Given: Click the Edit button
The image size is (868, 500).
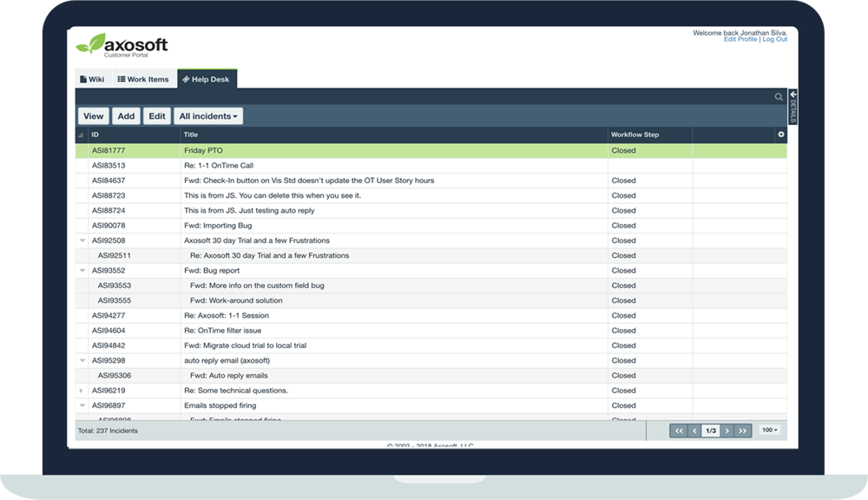Looking at the screenshot, I should [156, 116].
